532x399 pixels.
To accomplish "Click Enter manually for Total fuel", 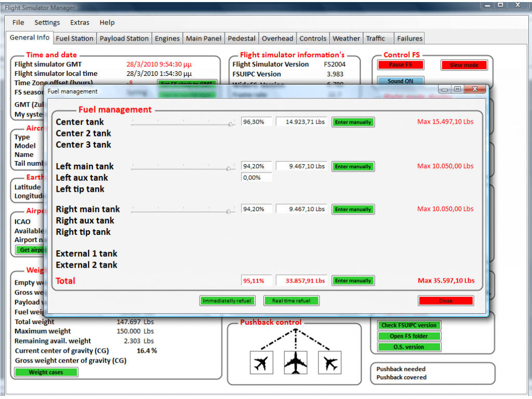I will (353, 281).
